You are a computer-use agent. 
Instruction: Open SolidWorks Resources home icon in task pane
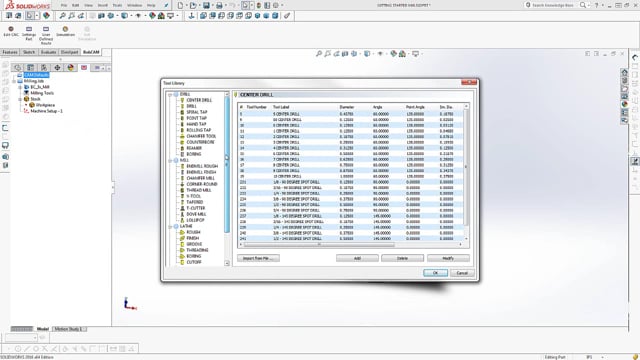tap(624, 73)
